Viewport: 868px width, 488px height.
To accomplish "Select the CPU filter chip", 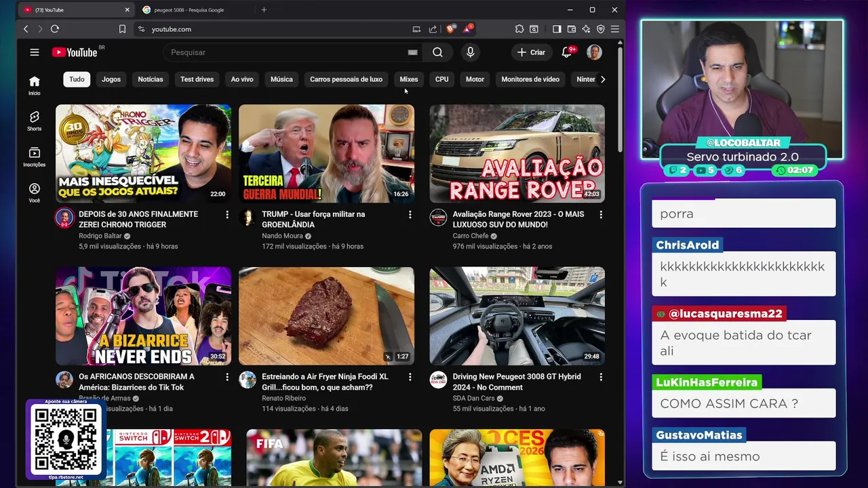I will coord(442,79).
